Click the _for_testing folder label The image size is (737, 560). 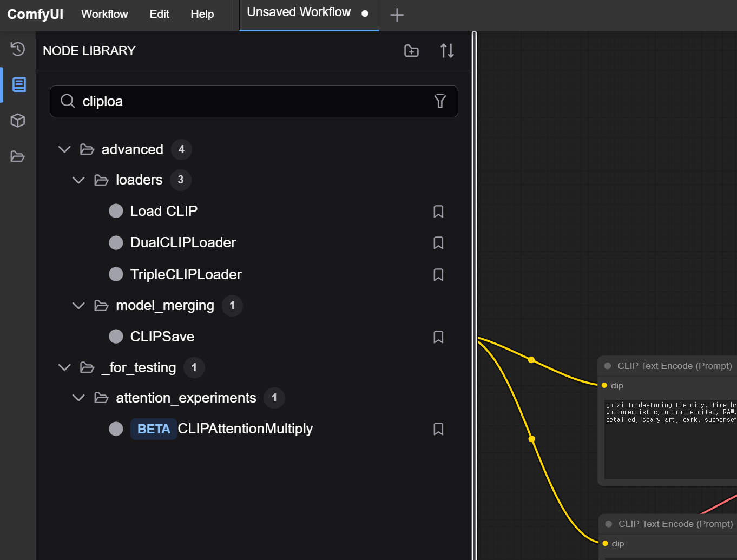coord(139,367)
